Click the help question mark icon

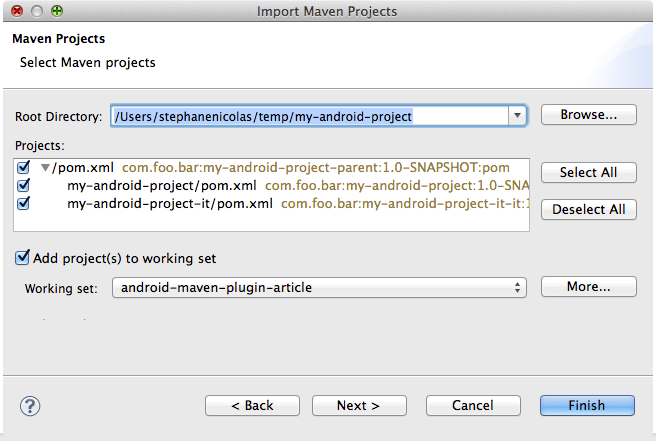tap(29, 405)
